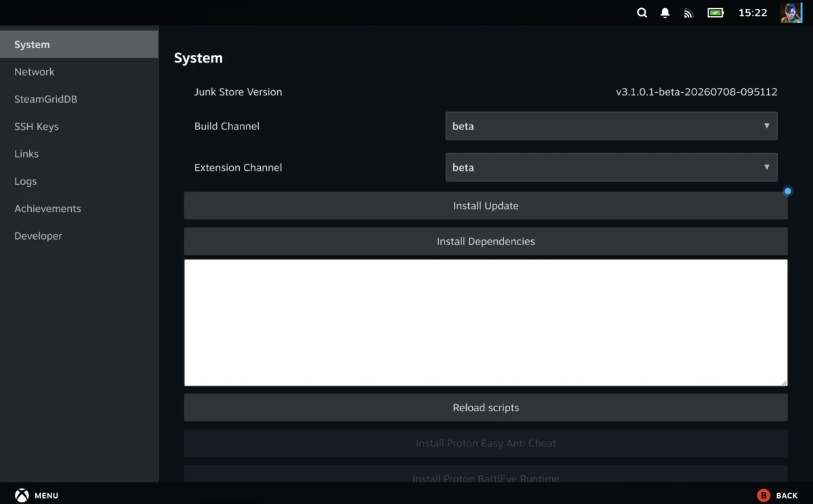Click the clock showing 15:22
Screen dimensions: 813x504
(x=753, y=13)
